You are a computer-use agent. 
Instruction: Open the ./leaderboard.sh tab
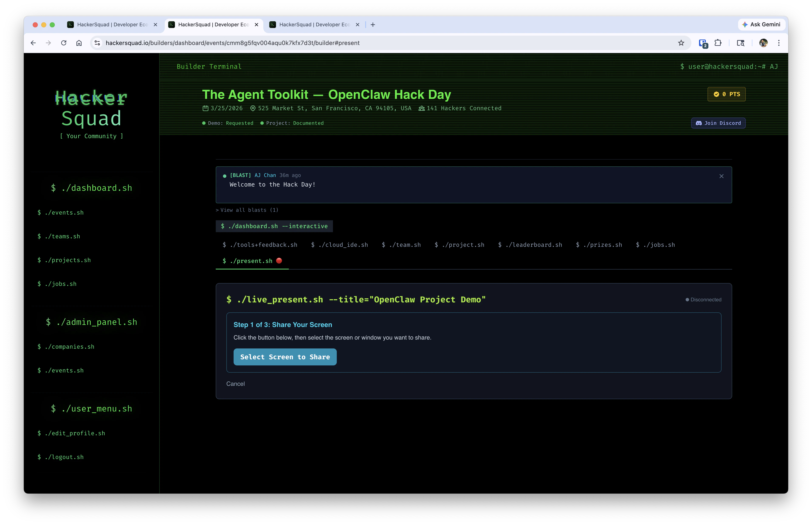(x=530, y=245)
